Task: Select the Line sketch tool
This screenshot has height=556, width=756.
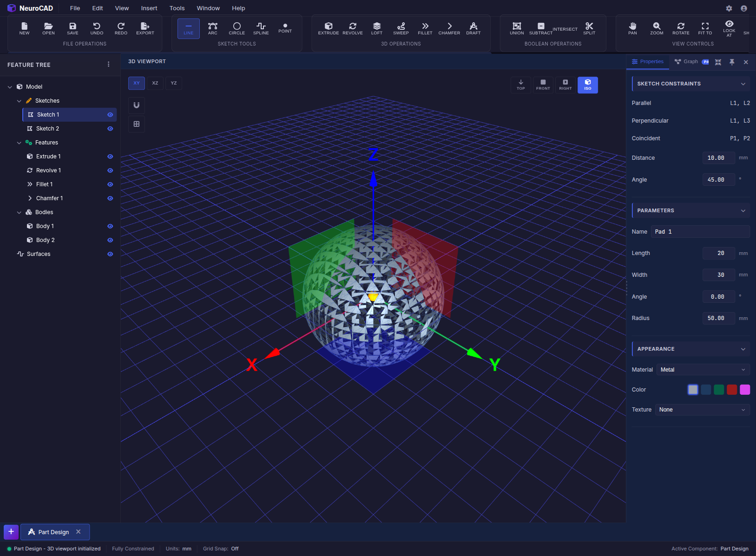Action: [x=188, y=28]
